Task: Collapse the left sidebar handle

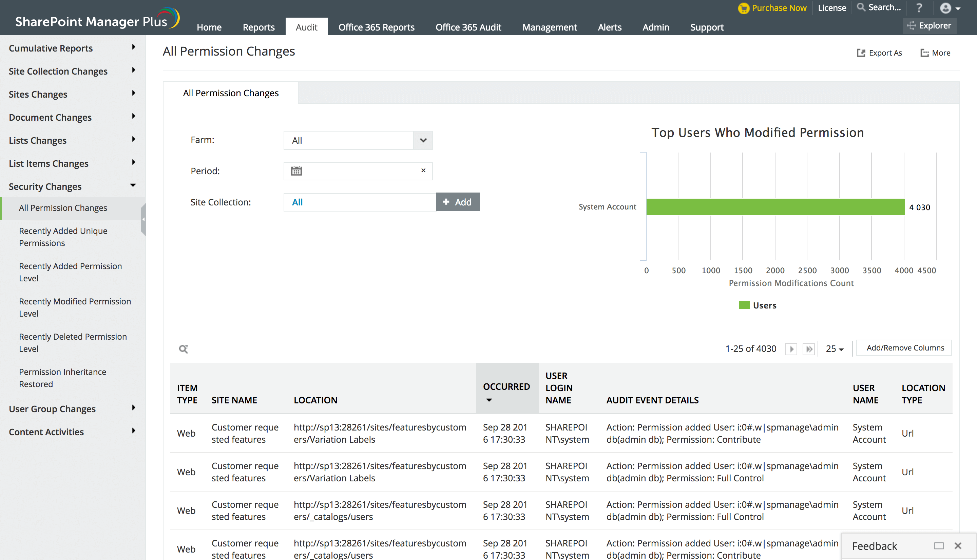Action: [x=143, y=219]
